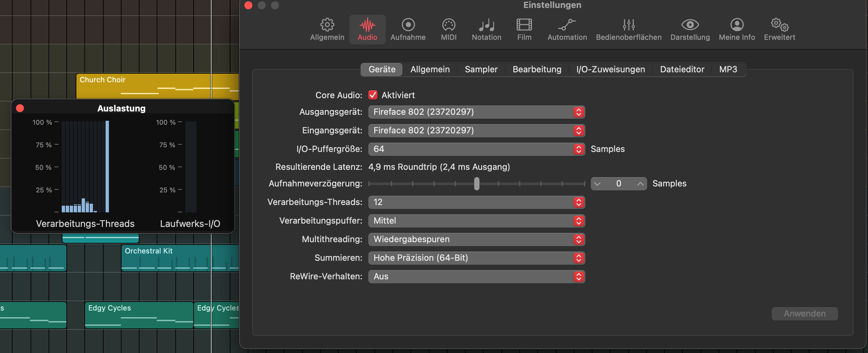
Task: Switch to the I/O-Zuweisungen tab
Action: pyautogui.click(x=610, y=69)
